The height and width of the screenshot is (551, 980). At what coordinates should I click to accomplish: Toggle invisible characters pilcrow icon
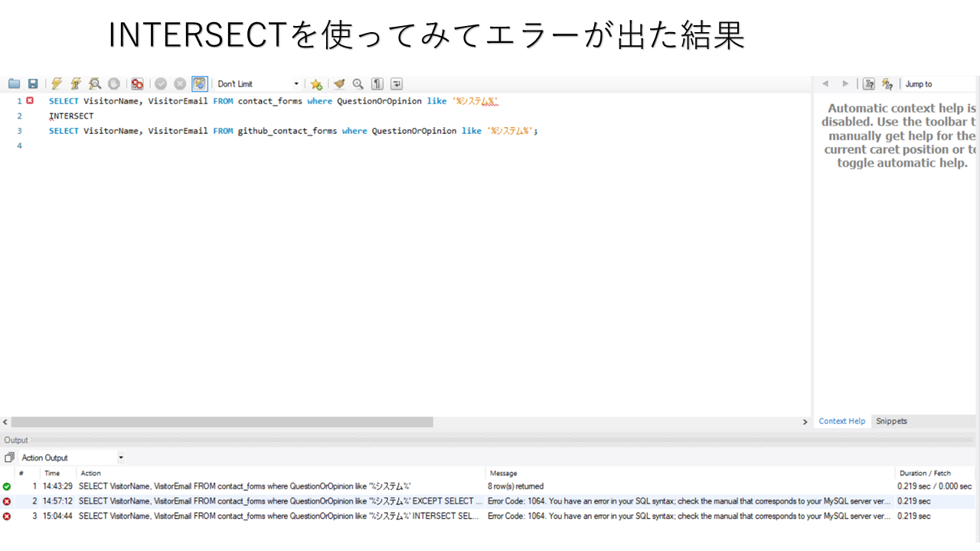tap(377, 83)
